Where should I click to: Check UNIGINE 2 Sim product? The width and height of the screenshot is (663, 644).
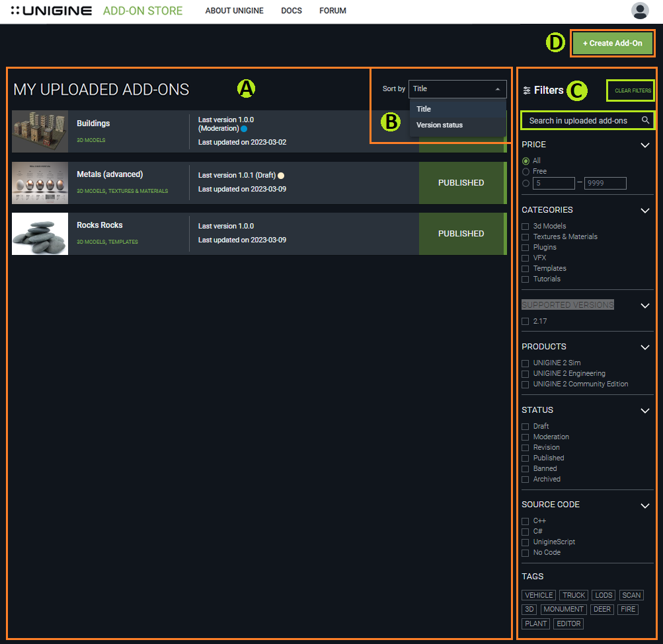point(525,363)
